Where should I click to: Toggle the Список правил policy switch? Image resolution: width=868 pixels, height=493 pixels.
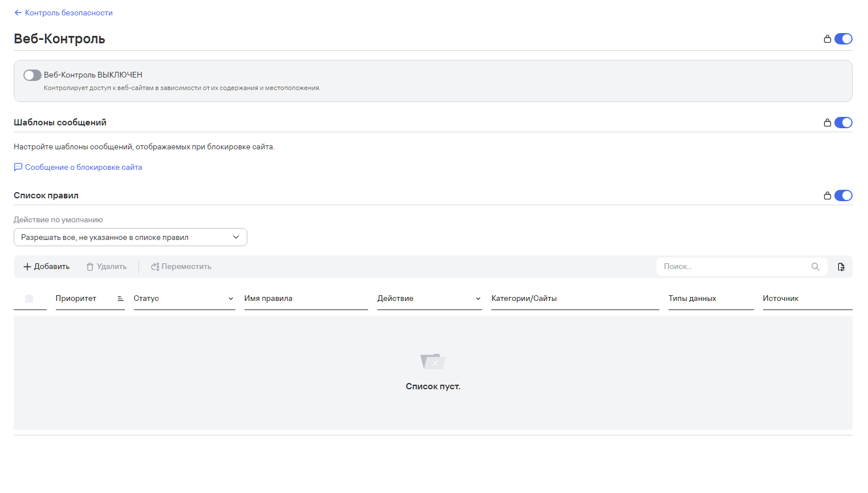[x=843, y=195]
